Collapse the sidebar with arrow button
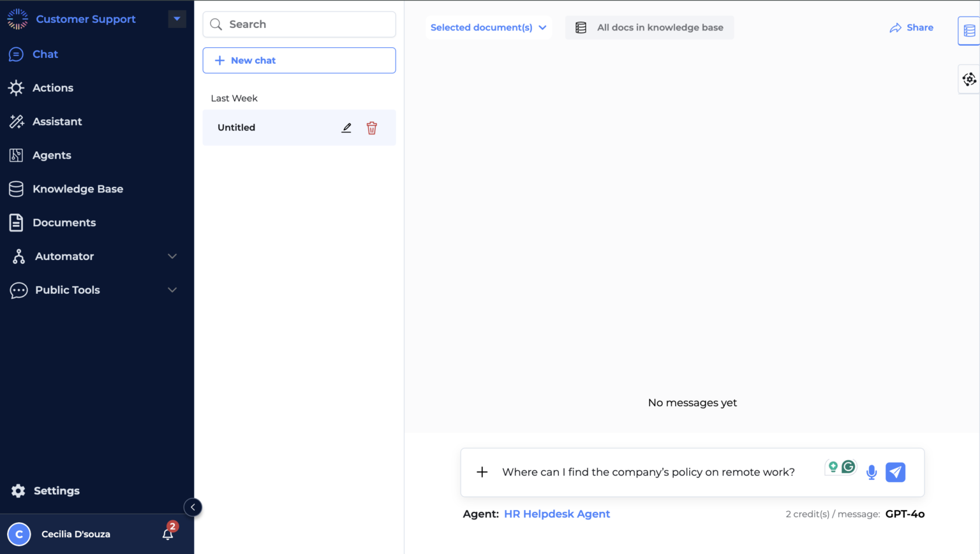Screen dimensions: 980x554 193,507
